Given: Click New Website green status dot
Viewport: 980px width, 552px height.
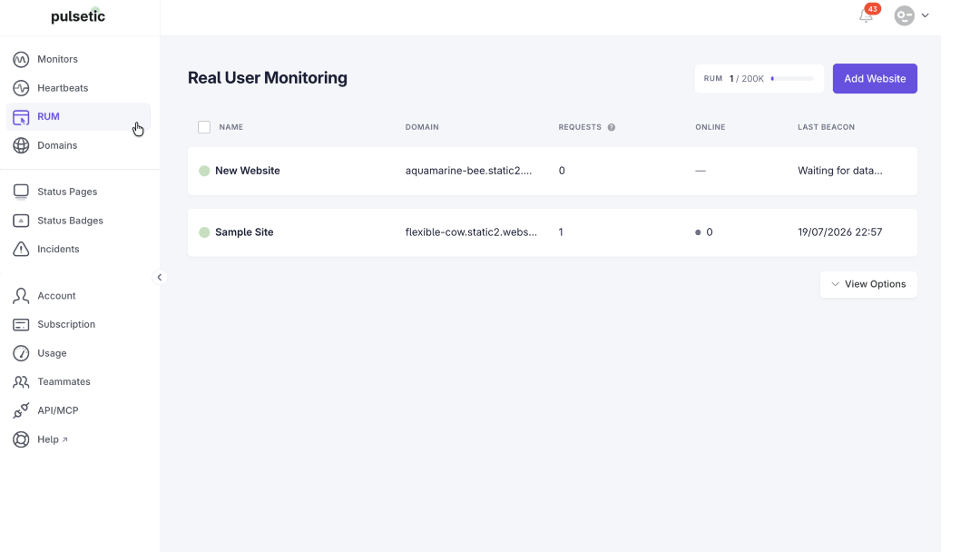Looking at the screenshot, I should click(x=204, y=171).
